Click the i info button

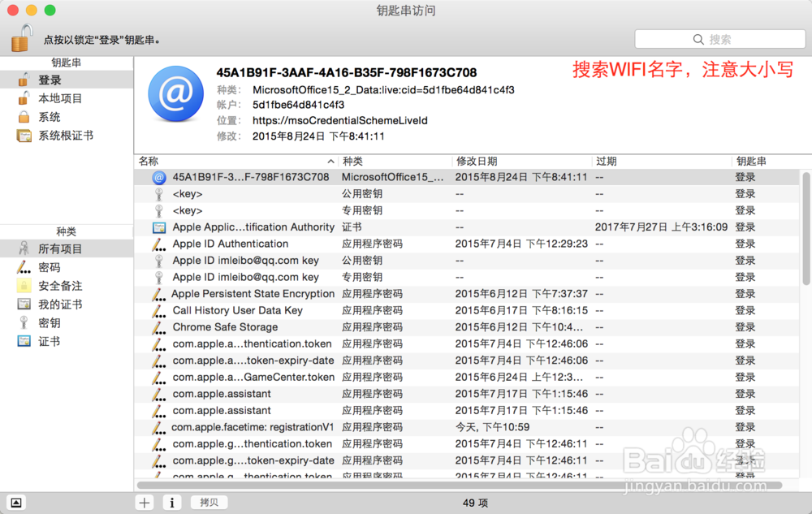(x=172, y=503)
